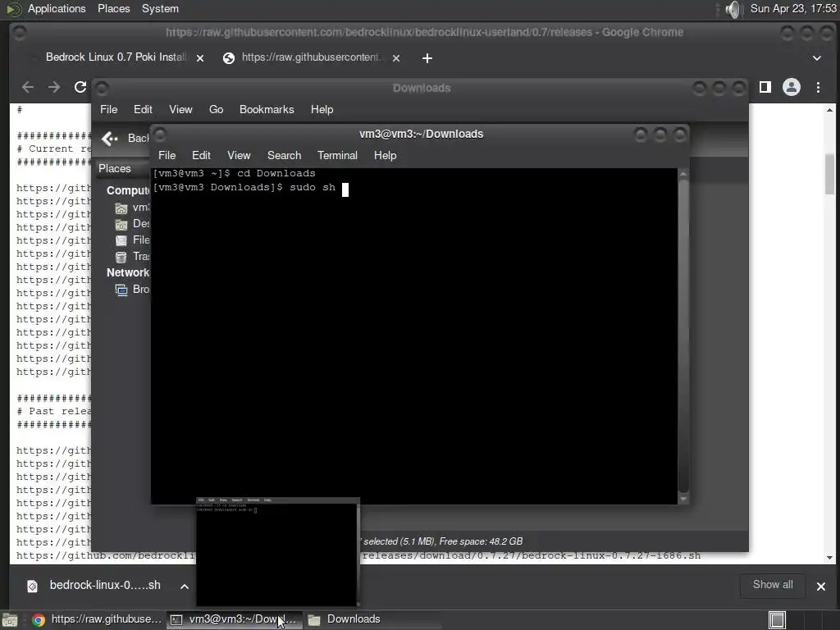
Task: Go forward in Chrome
Action: tap(54, 87)
